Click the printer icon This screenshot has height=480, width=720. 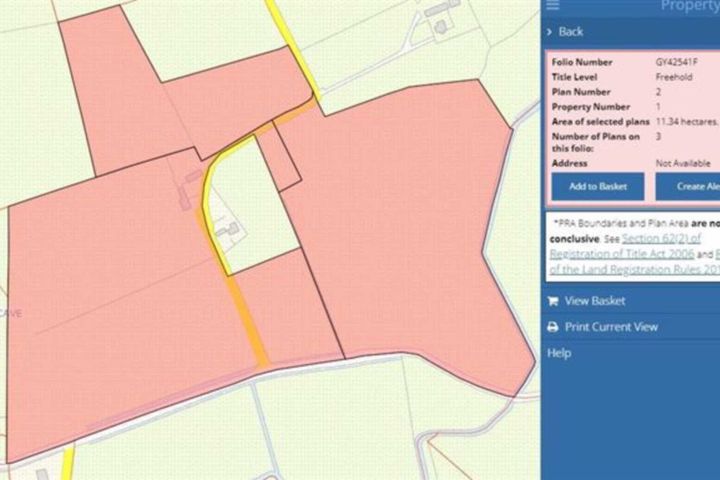coord(553,327)
